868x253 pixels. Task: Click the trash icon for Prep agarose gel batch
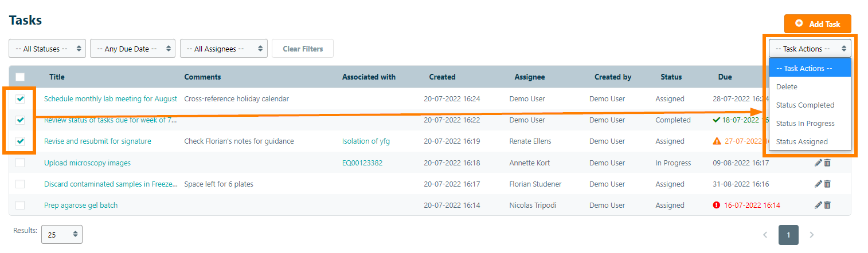pos(827,205)
